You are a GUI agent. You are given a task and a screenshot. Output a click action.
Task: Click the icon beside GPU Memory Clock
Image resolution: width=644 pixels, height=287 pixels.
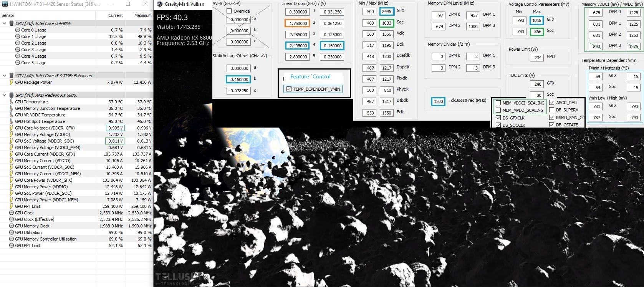click(12, 226)
